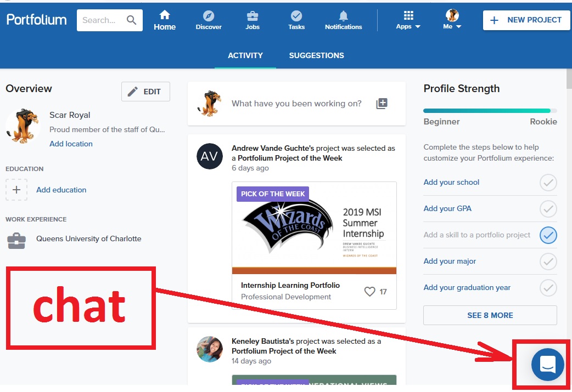
Task: Open the Add your major link
Action: 450,261
